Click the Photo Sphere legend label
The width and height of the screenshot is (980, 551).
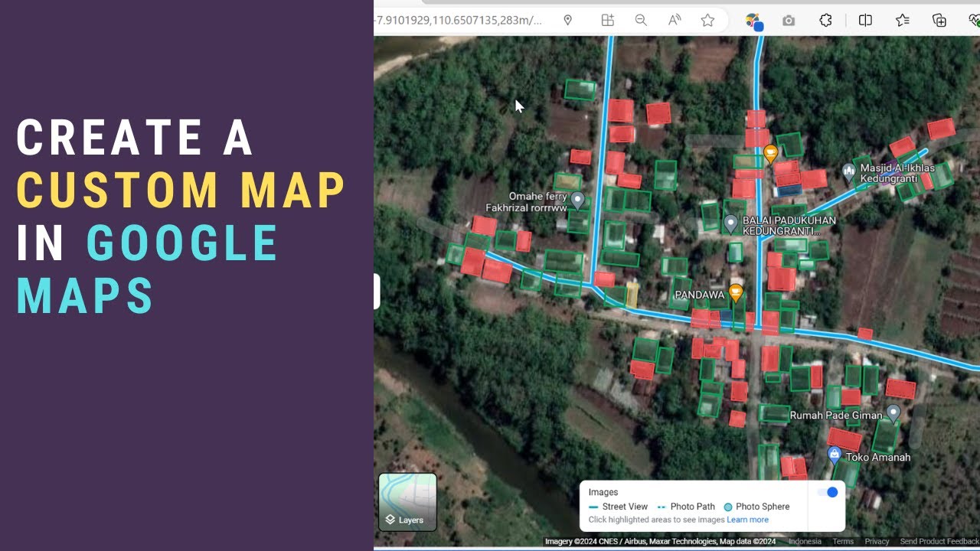click(763, 507)
